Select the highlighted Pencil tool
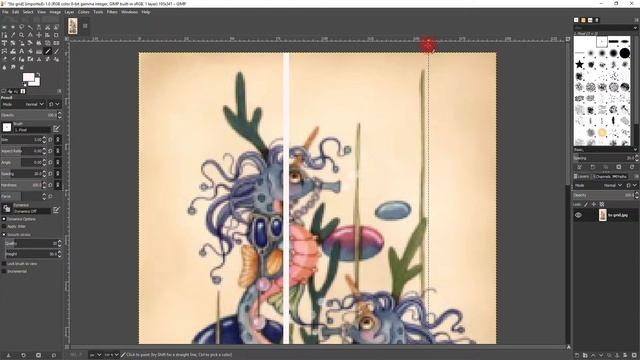Image resolution: width=640 pixels, height=360 pixels. point(47,51)
